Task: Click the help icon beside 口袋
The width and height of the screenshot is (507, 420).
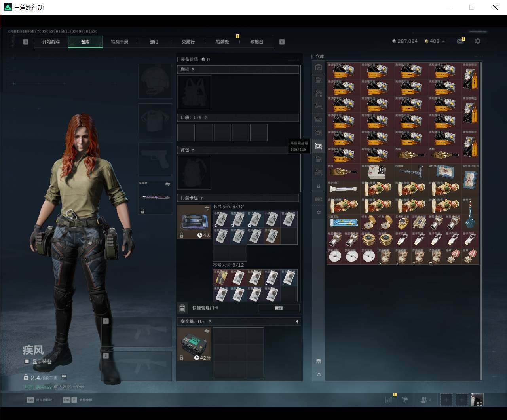Action: pos(205,118)
